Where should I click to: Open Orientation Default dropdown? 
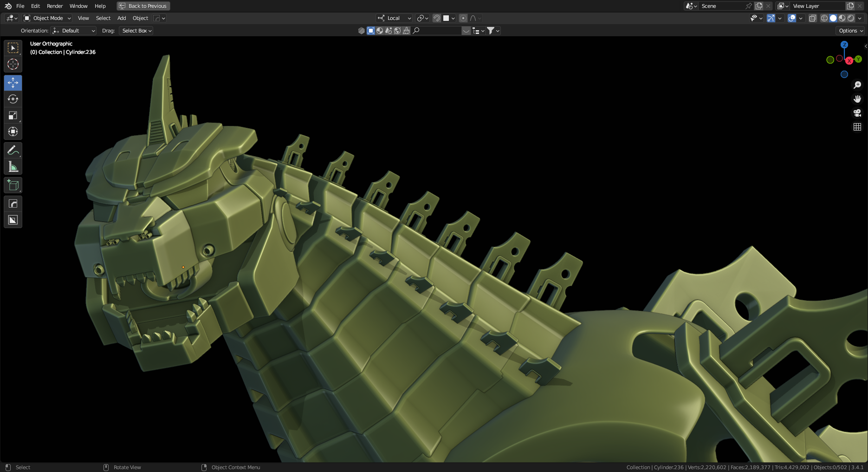pos(73,31)
